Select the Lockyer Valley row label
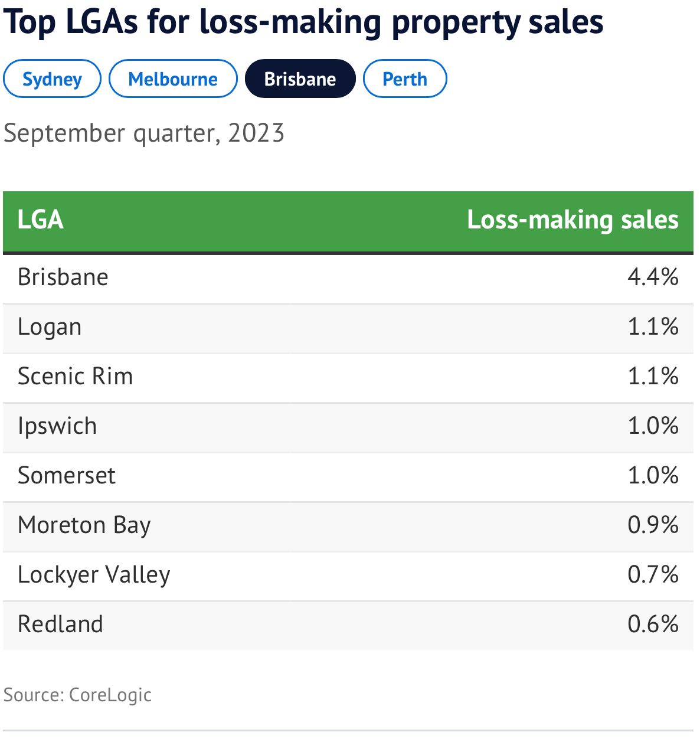 [94, 574]
